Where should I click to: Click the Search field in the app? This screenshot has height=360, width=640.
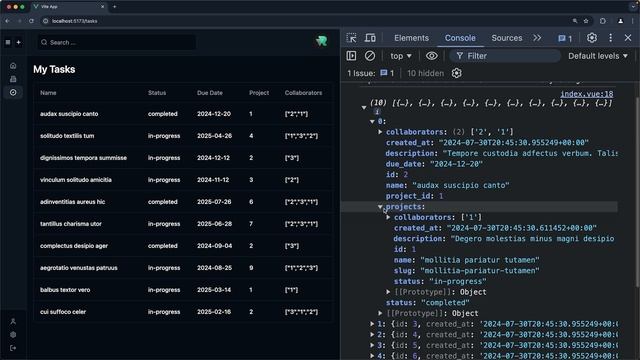[117, 42]
